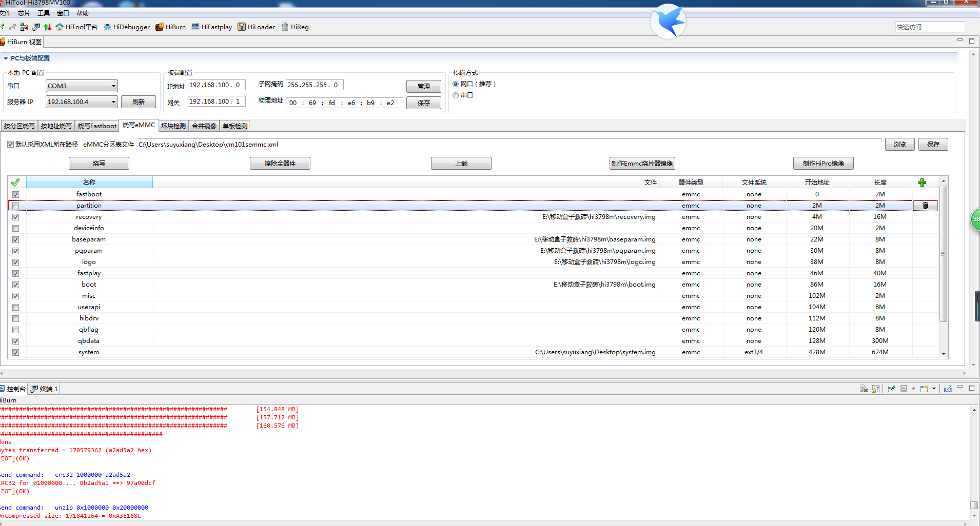Switch to 合并镜像 tab

(204, 126)
